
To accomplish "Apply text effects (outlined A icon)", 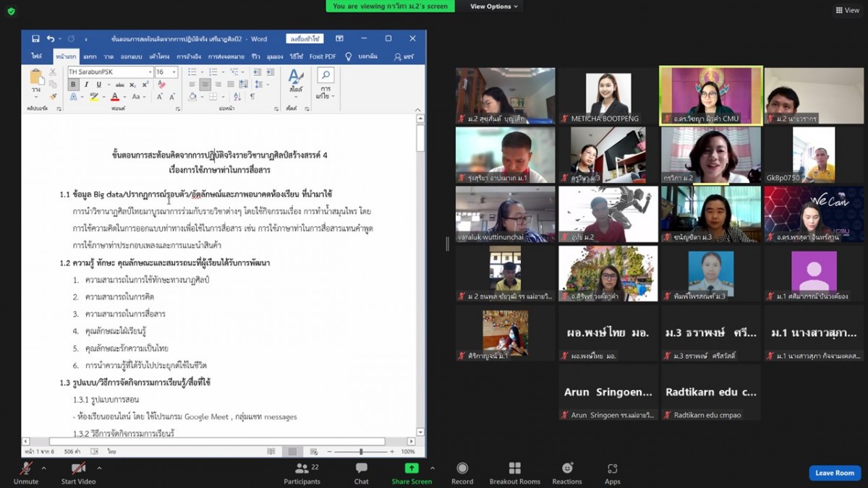I will click(x=73, y=96).
